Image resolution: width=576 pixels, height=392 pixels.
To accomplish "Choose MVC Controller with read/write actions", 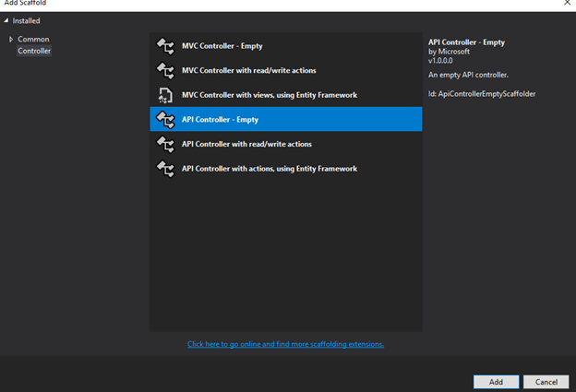I will [x=286, y=70].
